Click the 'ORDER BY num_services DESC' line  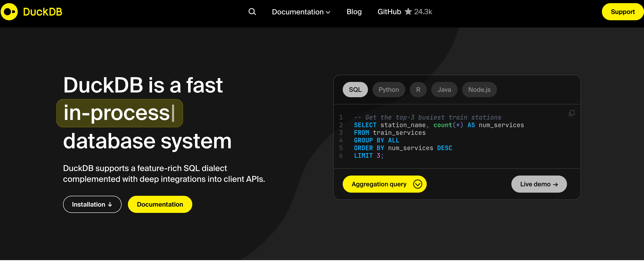click(403, 148)
